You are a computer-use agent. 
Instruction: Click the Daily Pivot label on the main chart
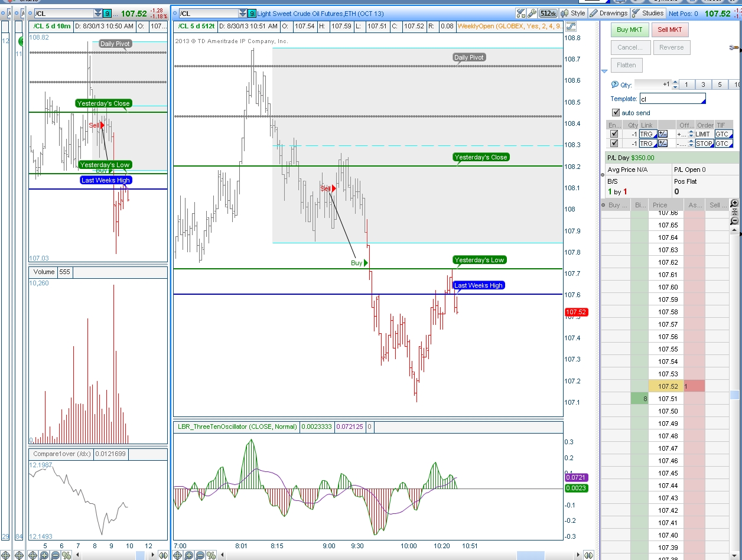pyautogui.click(x=469, y=57)
